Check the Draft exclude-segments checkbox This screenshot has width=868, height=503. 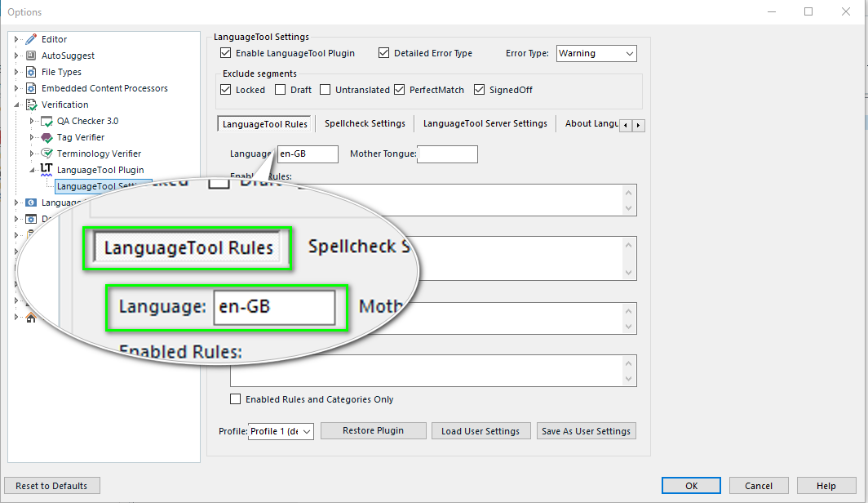280,90
